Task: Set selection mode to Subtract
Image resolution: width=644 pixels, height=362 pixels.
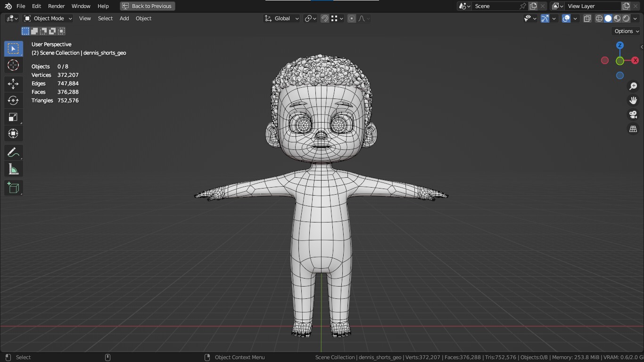Action: coord(43,31)
